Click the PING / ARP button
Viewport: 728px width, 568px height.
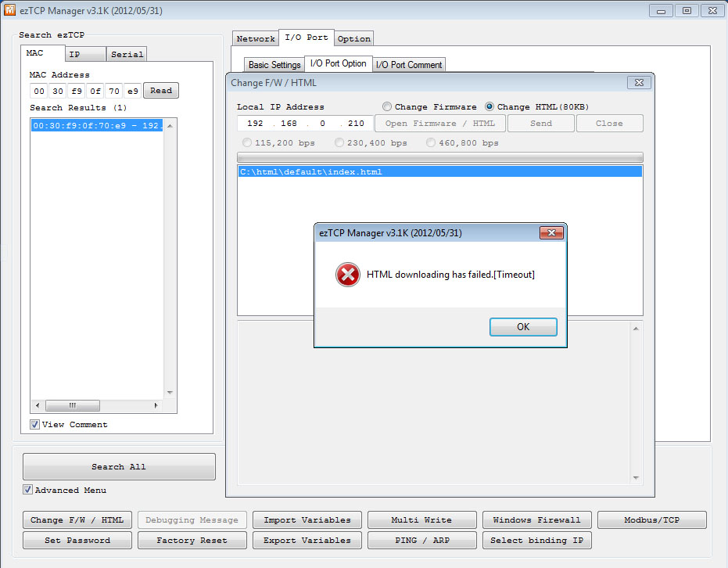[x=421, y=541]
